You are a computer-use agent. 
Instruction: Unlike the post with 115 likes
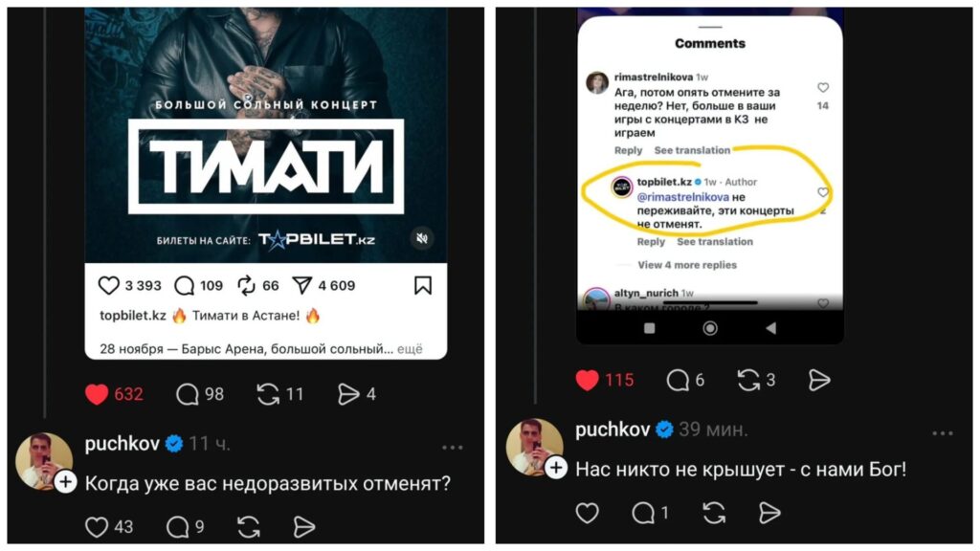point(587,380)
